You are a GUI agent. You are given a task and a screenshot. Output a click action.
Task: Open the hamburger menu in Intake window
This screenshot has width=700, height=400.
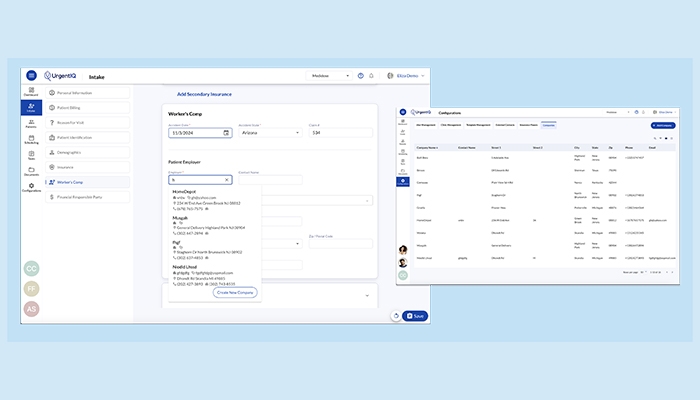point(31,75)
